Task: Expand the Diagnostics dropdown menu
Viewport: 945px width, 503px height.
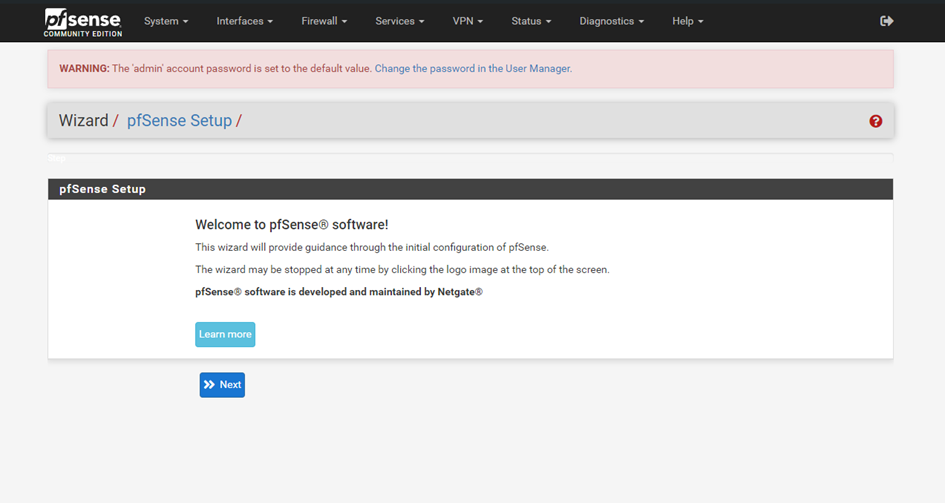Action: (x=611, y=21)
